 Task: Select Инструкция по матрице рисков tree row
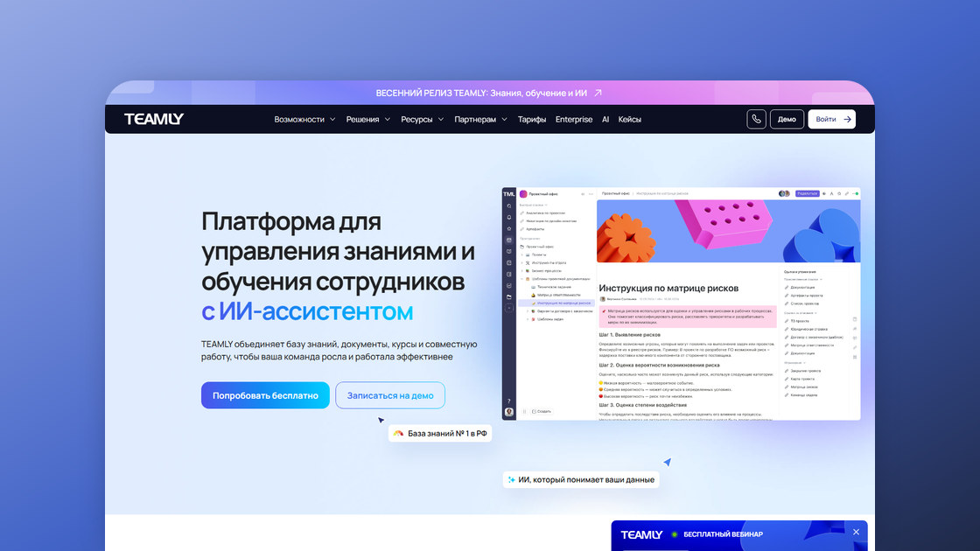coord(556,303)
